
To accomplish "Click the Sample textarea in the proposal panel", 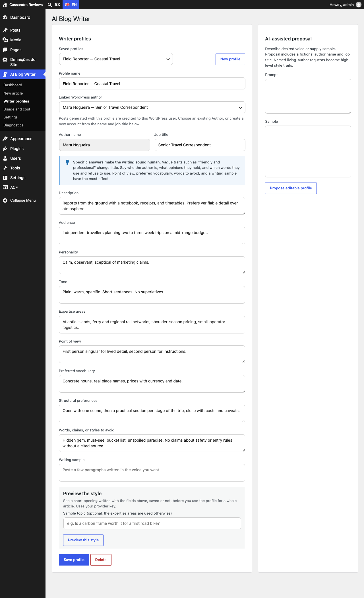I will click(308, 151).
